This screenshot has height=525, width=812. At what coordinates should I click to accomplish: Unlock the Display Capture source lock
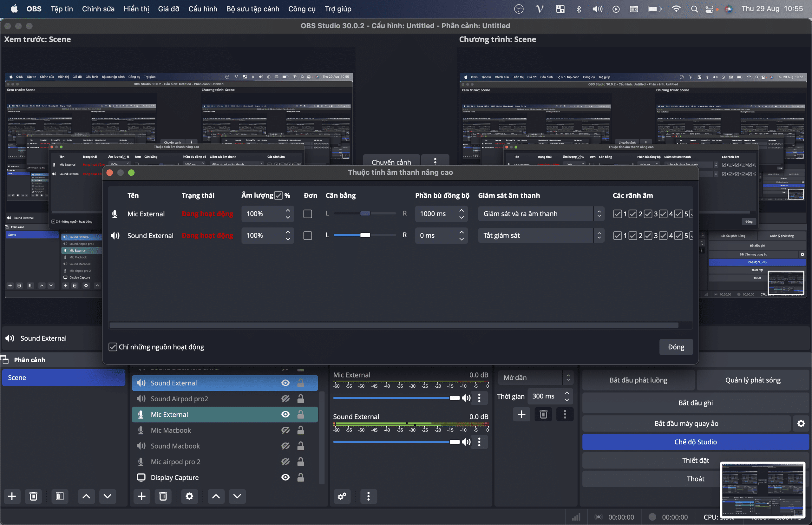(300, 477)
